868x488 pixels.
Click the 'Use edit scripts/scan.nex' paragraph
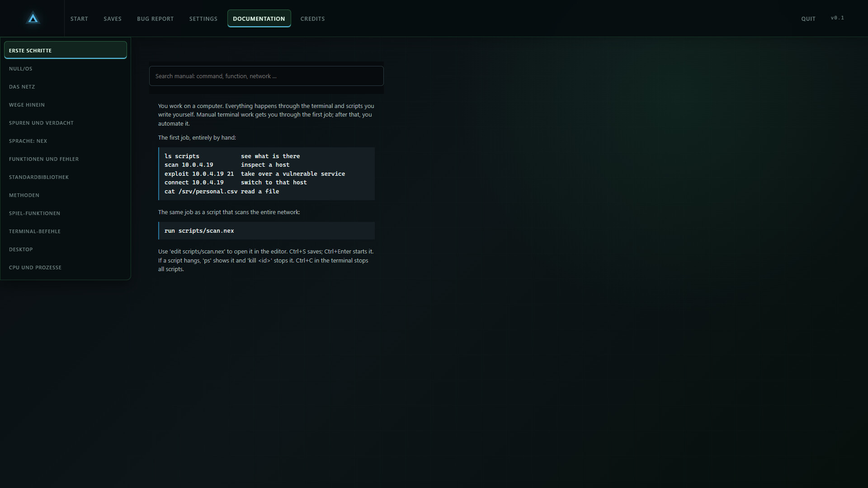coord(266,260)
